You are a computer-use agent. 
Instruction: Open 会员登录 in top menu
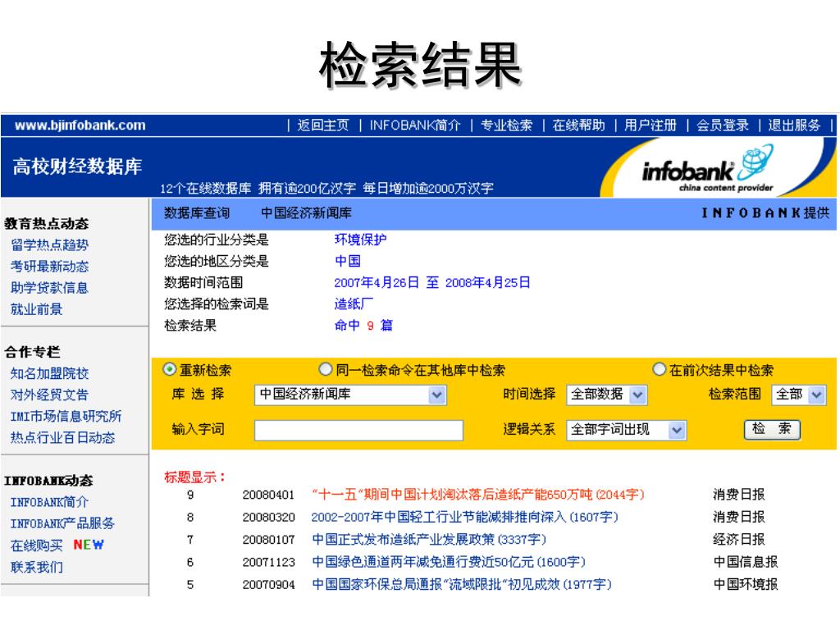pos(722,126)
